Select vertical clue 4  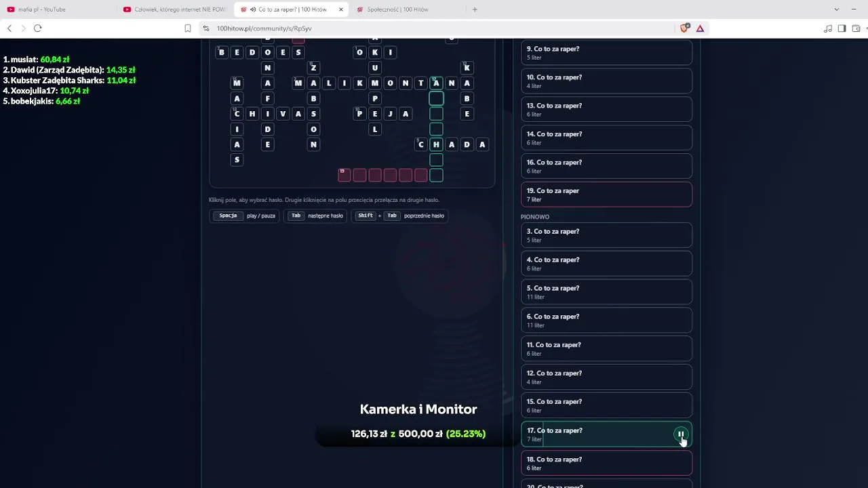[606, 264]
